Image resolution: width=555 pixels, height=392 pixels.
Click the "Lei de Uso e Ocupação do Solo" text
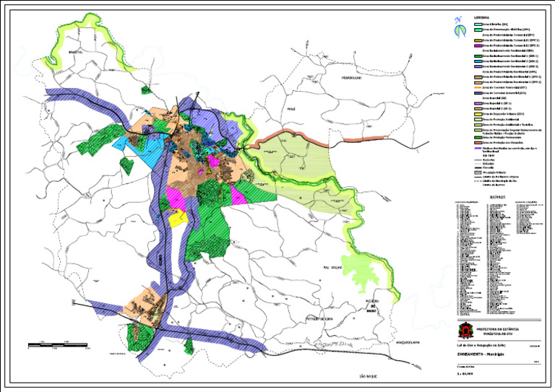point(481,345)
